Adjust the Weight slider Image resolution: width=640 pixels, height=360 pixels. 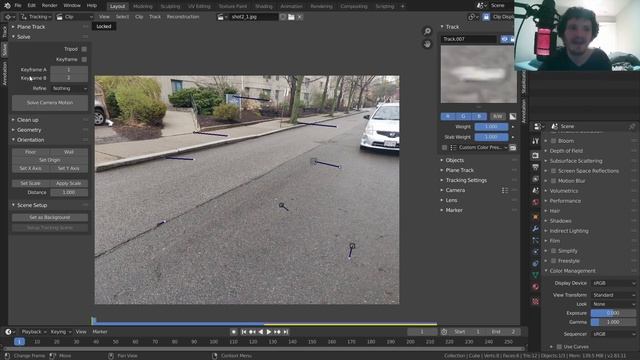coord(491,127)
